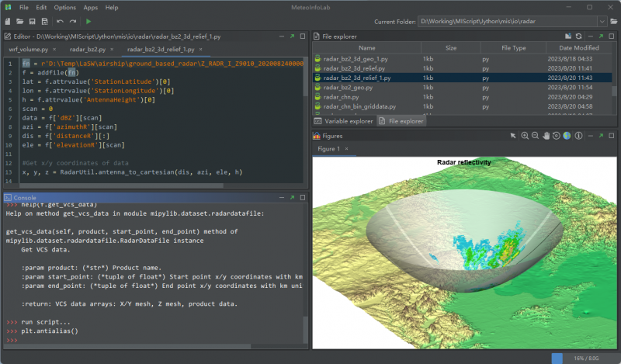
Task: Open the Options menu
Action: tap(64, 7)
